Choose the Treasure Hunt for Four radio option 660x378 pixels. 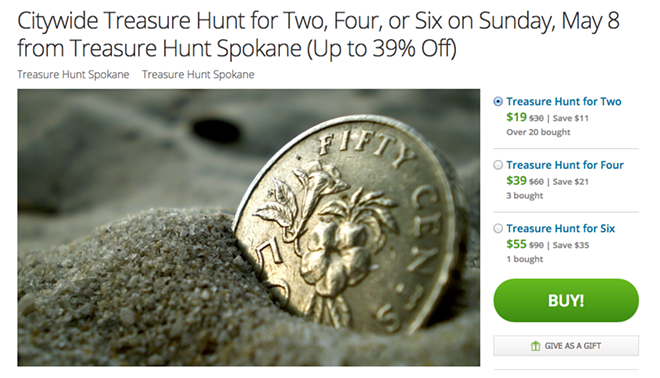[x=498, y=165]
